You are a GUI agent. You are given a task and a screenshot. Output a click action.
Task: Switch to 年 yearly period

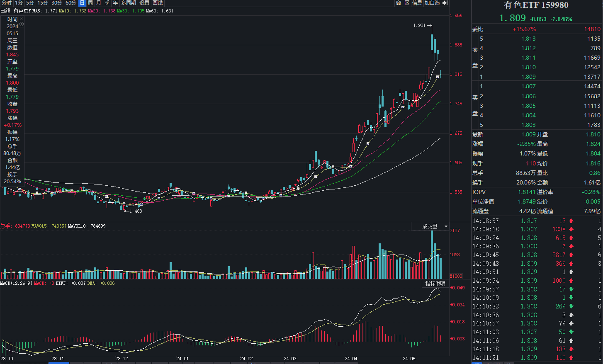click(115, 3)
